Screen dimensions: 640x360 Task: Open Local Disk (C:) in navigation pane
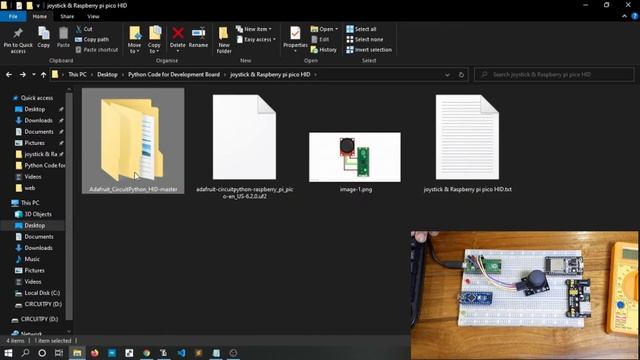coord(42,293)
